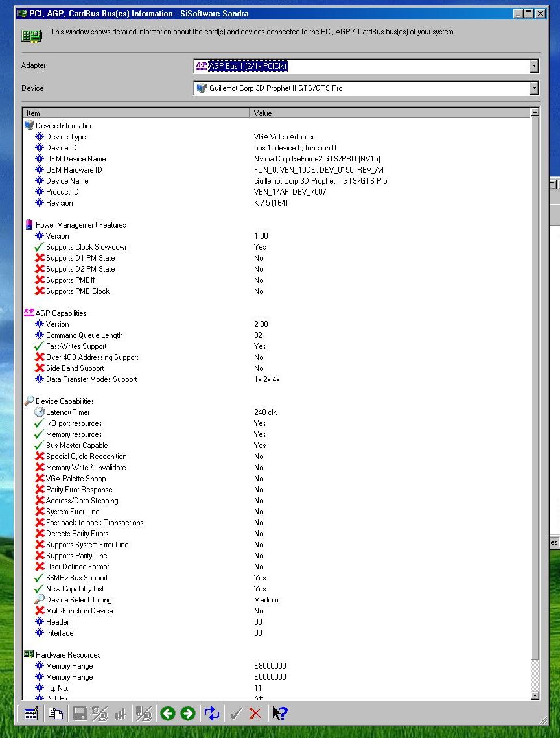Image resolution: width=560 pixels, height=738 pixels.
Task: Click the Options table icon in bottom toolbar
Action: point(31,713)
